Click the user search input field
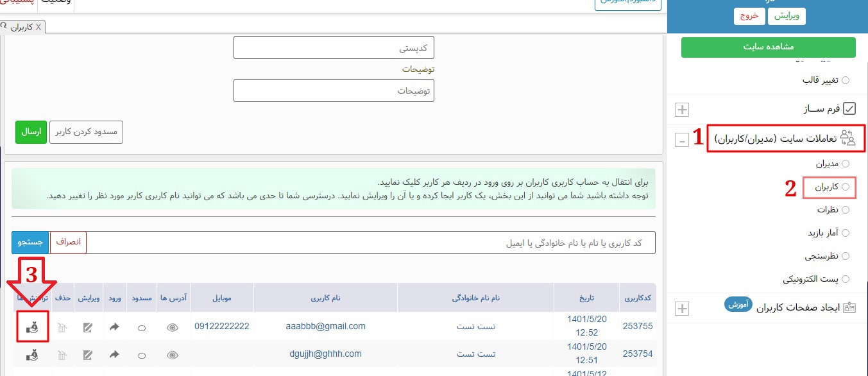Image resolution: width=868 pixels, height=376 pixels. (371, 243)
